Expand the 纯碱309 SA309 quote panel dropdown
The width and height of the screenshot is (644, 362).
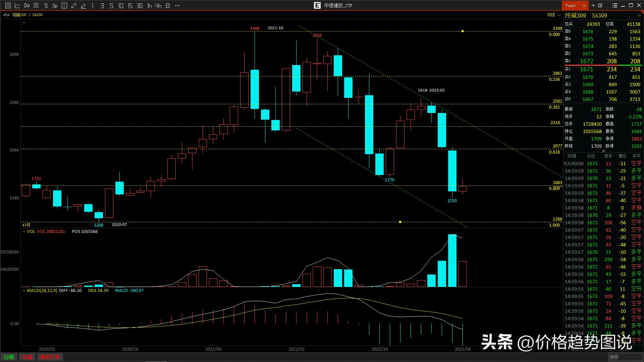[639, 15]
